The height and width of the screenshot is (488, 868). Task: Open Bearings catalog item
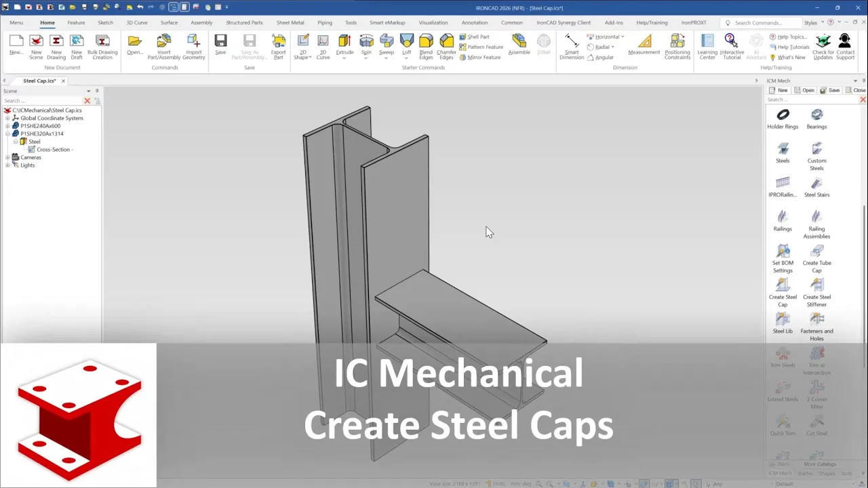pyautogui.click(x=816, y=119)
